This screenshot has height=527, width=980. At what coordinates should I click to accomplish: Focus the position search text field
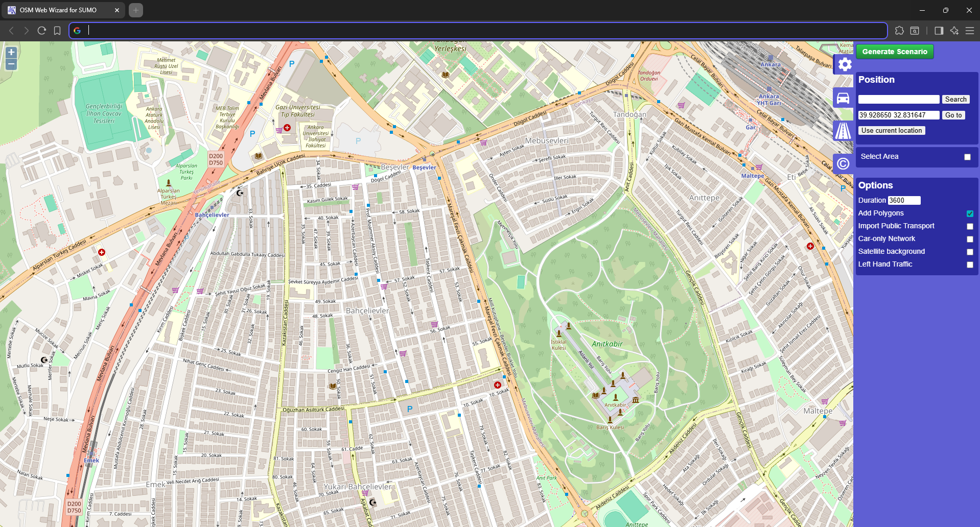tap(899, 100)
